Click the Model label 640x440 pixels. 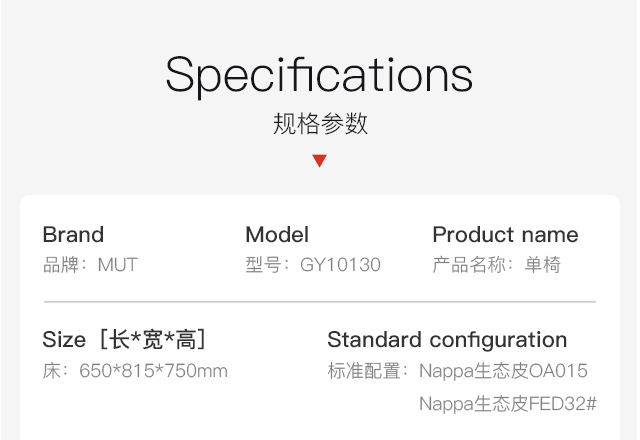(x=277, y=235)
